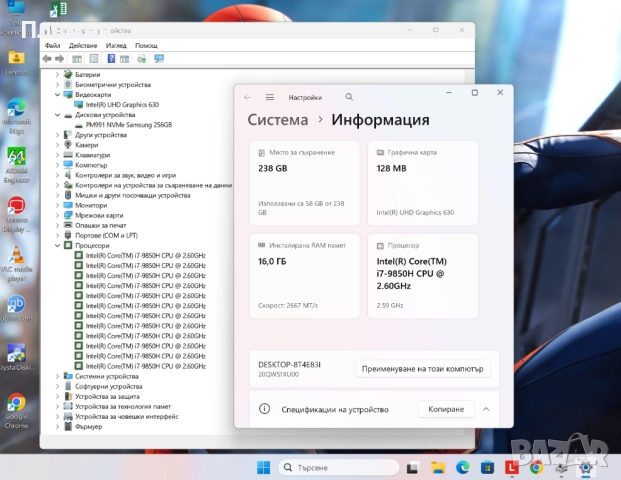Expand the Батерии node
Viewport: 621px width, 480px height.
coord(57,74)
